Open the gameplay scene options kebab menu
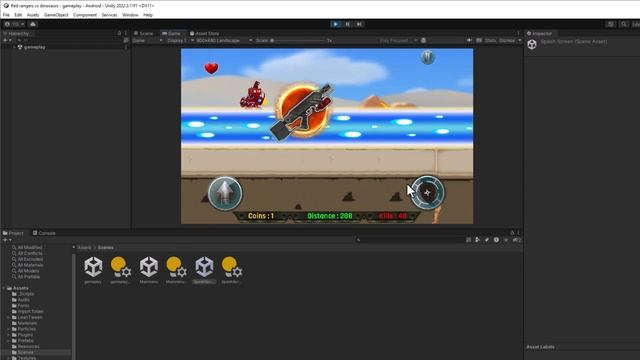640x360 pixels. (x=126, y=47)
